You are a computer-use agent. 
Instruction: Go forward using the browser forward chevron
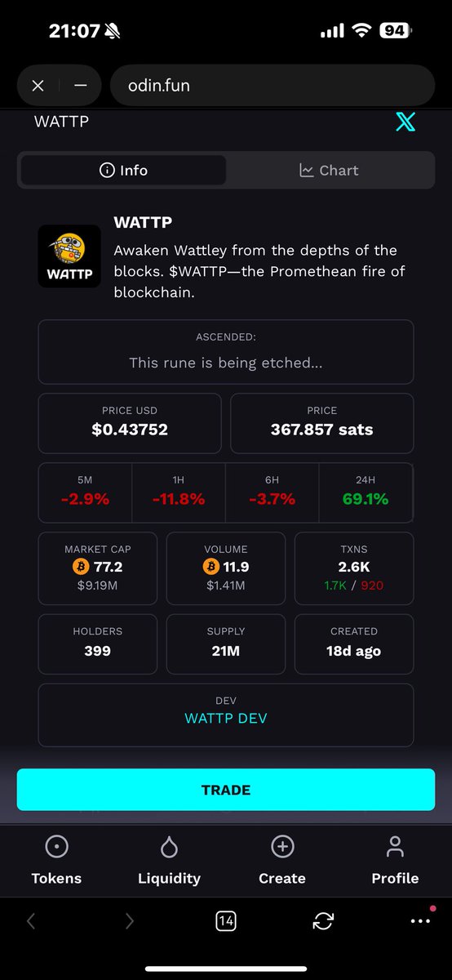(129, 921)
